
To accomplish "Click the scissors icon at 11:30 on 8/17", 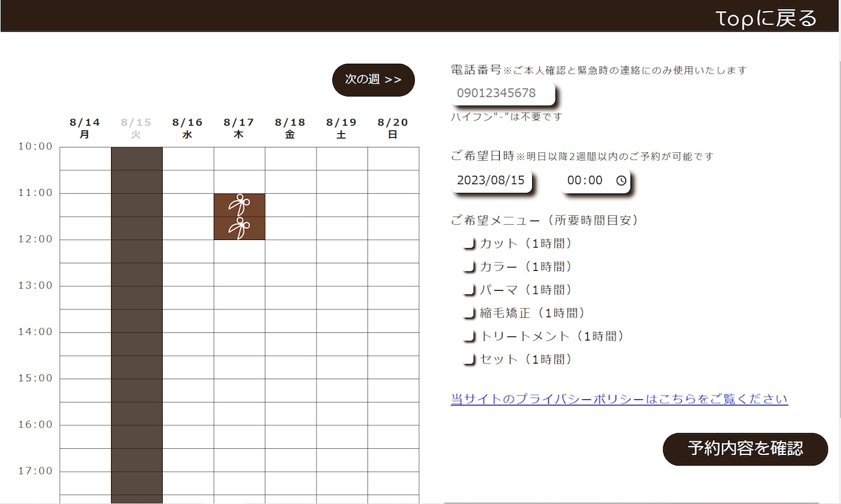I will click(239, 228).
